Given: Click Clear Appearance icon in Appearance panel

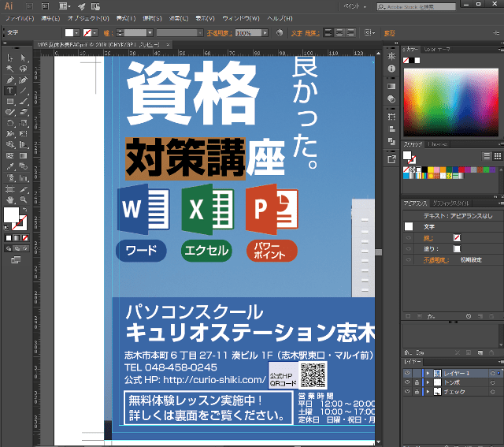Looking at the screenshot, I should [469, 316].
